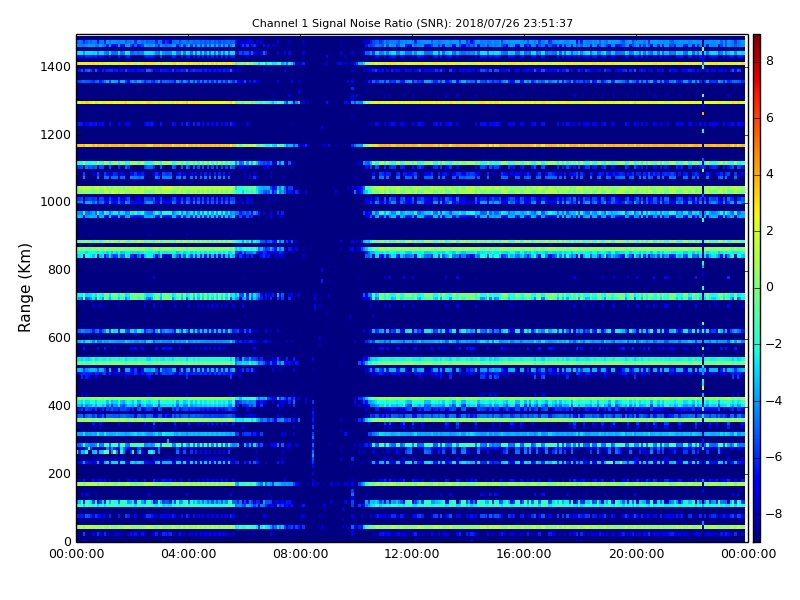Click the y-axis tick label 1000
Screen dimensions: 800x600
(56, 202)
